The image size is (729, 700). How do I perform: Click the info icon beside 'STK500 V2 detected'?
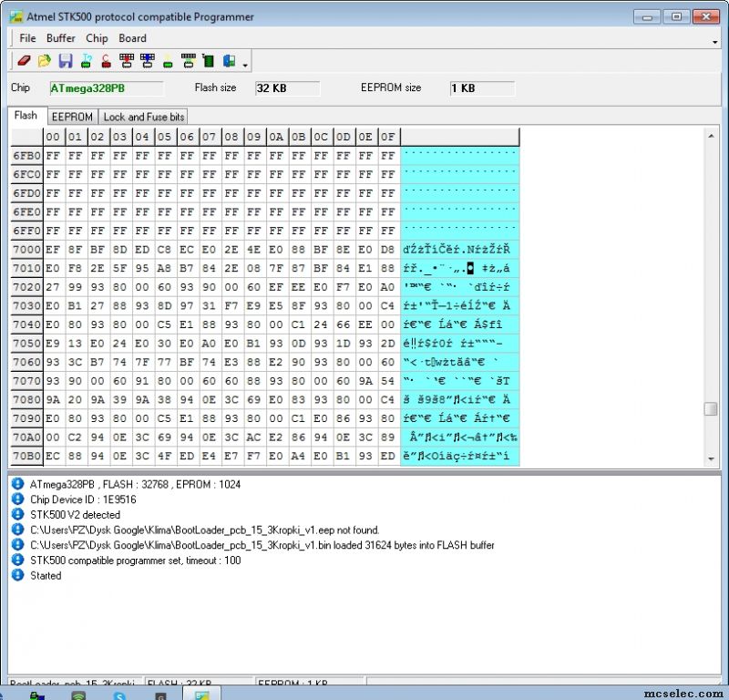(17, 514)
